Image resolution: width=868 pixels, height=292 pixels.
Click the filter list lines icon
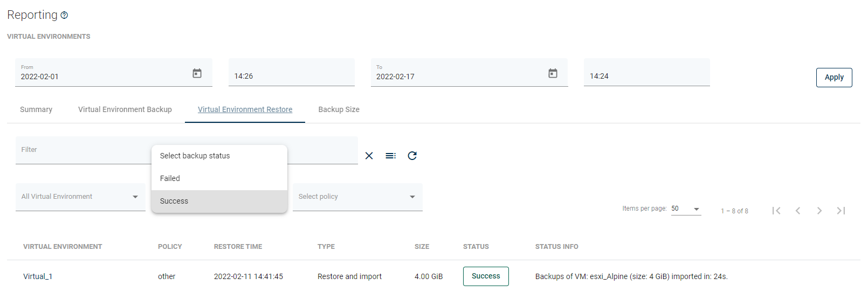390,156
